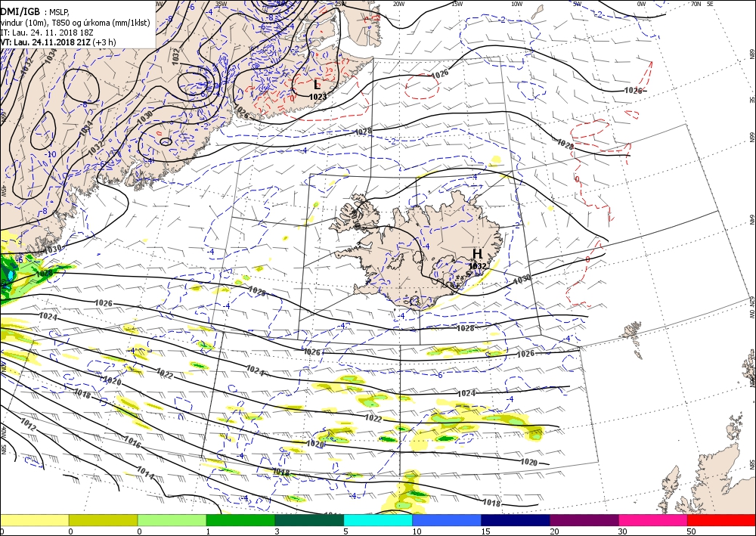The image size is (756, 536).
Task: Click the 'DMI/IGB : MSLP,' title text
Action: click(x=36, y=12)
